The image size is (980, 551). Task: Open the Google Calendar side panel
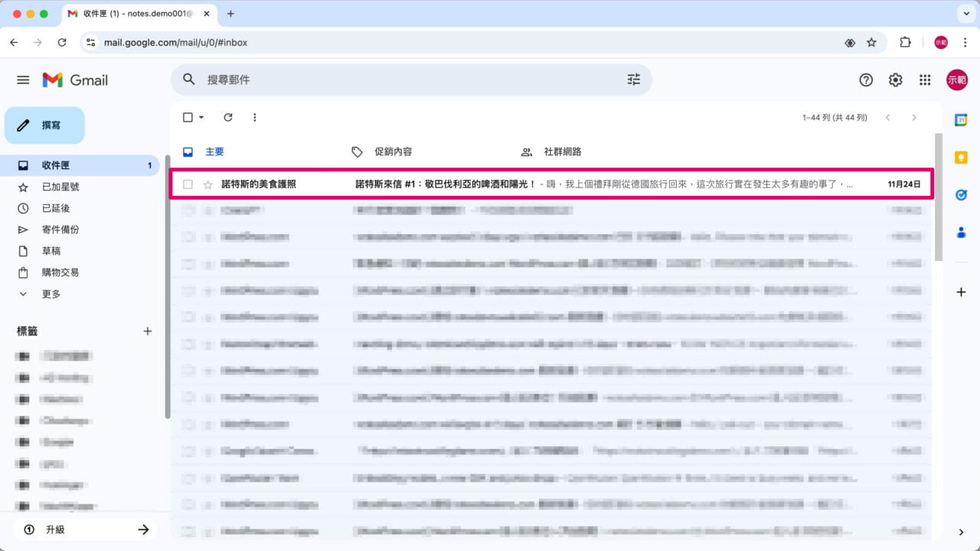point(961,119)
